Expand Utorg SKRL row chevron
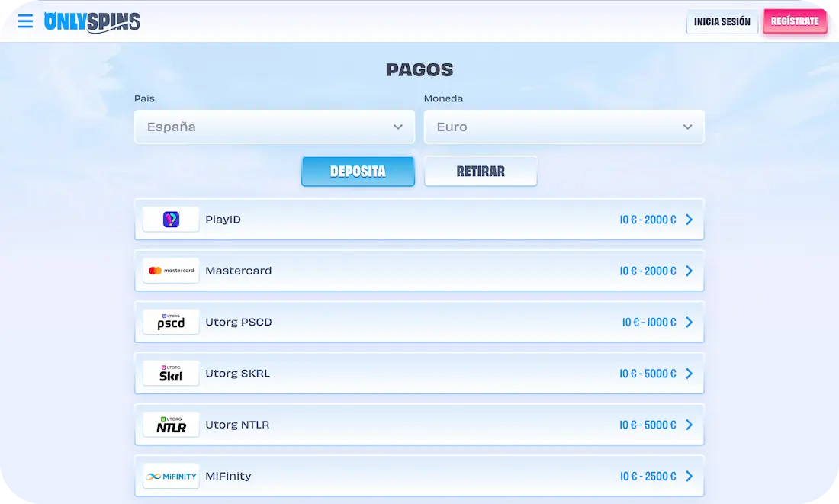The image size is (839, 504). [x=689, y=374]
